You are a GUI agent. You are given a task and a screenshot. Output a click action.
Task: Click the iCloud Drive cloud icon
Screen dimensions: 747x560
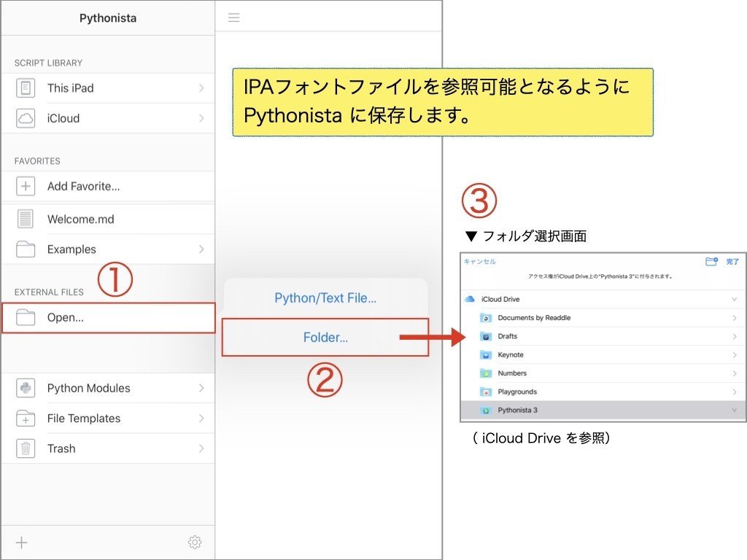[x=470, y=299]
